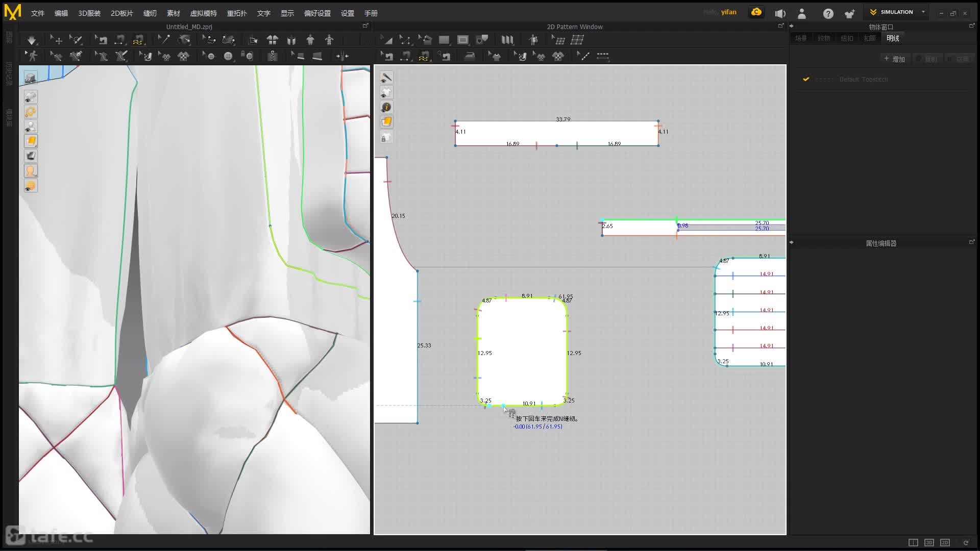The image size is (980, 551).
Task: Toggle the top garment display icon in 3D window
Action: 31,78
